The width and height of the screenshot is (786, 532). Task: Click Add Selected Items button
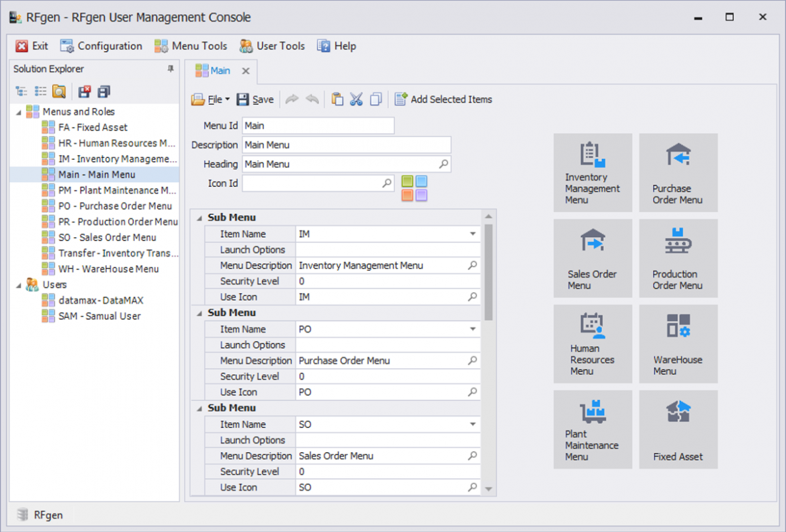443,99
